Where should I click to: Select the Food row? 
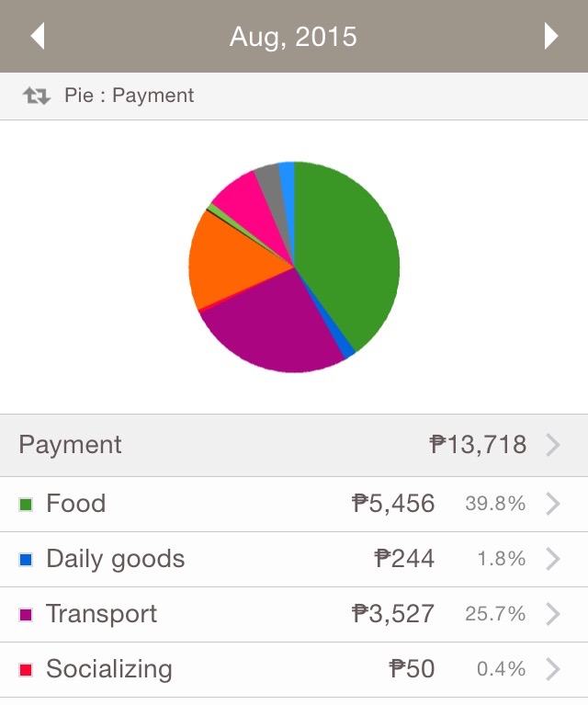[294, 504]
